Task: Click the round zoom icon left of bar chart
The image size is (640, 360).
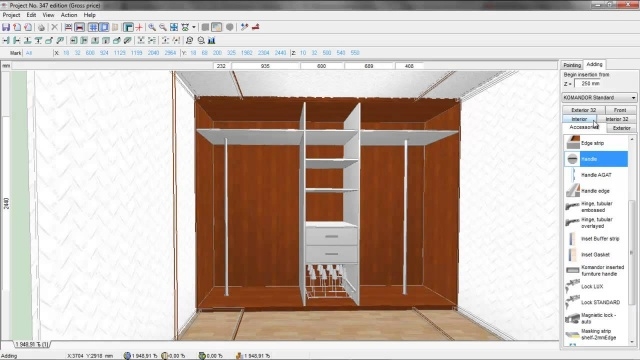Action: pyautogui.click(x=201, y=40)
